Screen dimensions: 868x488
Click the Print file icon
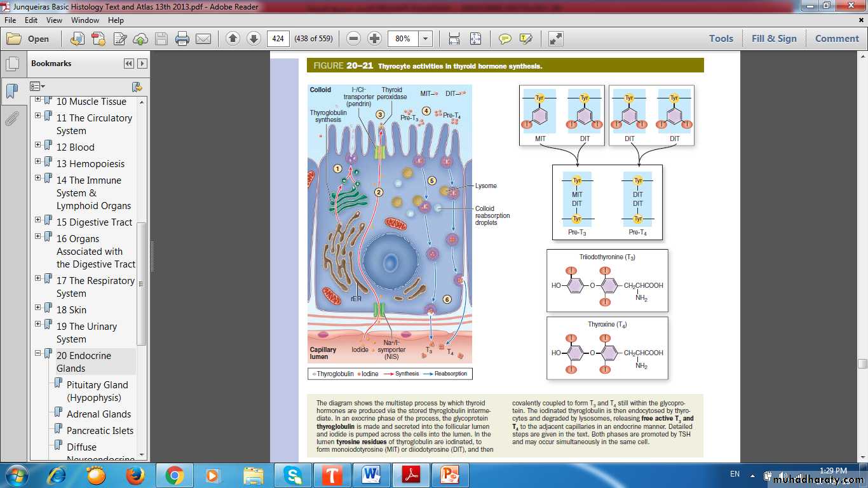tap(182, 39)
